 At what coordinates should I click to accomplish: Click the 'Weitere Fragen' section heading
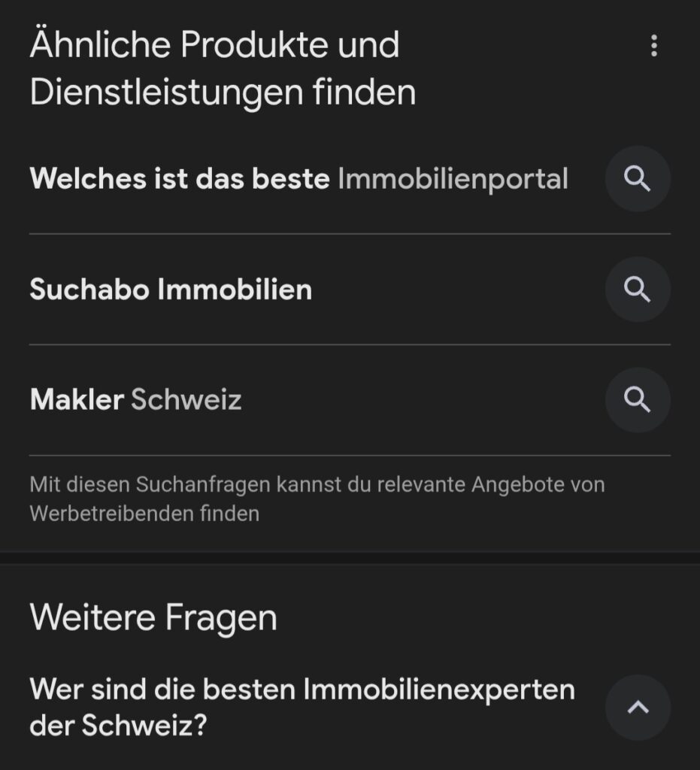click(x=153, y=618)
